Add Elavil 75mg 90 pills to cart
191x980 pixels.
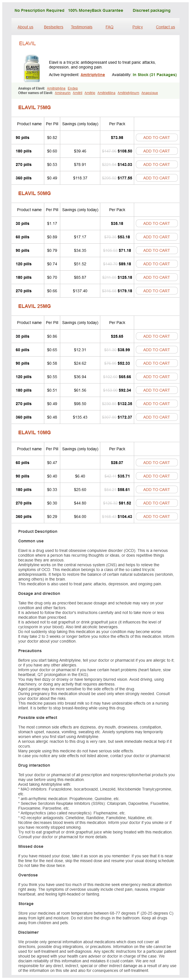click(157, 138)
